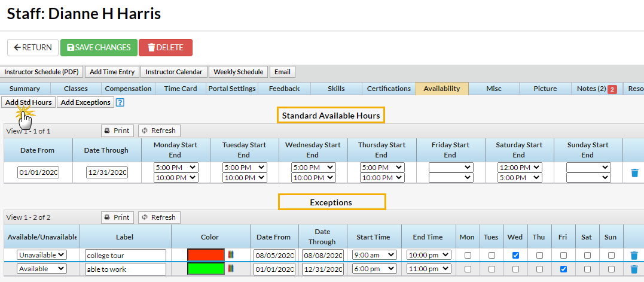This screenshot has height=282, width=644.
Task: Open the Misc tab
Action: click(494, 89)
